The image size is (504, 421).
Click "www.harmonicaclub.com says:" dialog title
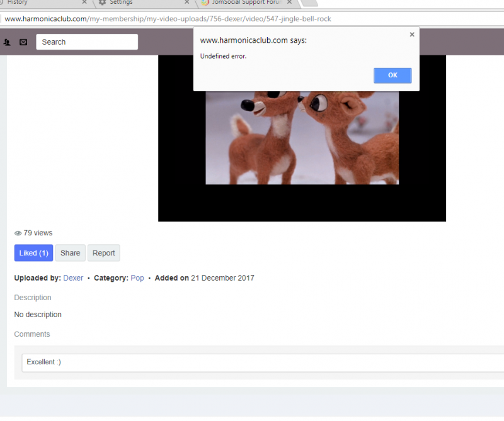tap(253, 40)
